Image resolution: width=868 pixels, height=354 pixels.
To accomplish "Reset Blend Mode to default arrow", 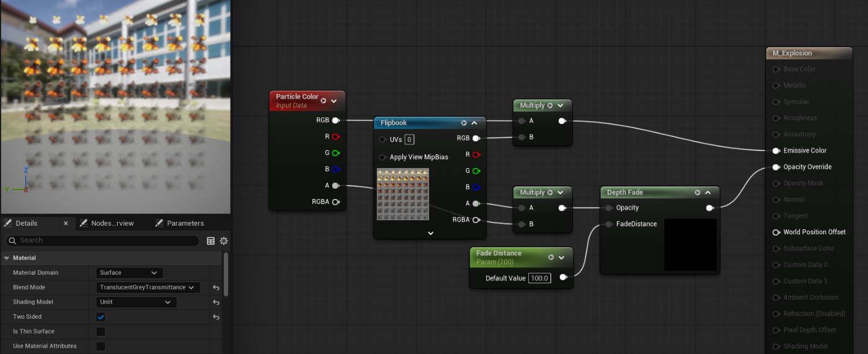I will pos(216,288).
